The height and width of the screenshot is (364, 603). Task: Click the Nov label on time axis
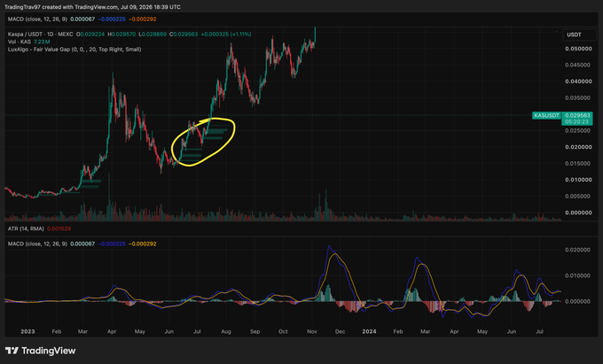click(312, 331)
